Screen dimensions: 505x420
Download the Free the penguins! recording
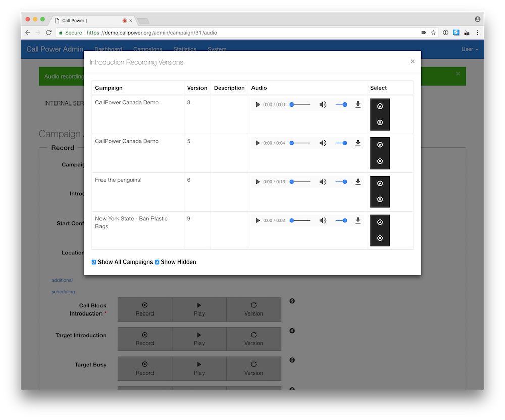[358, 182]
